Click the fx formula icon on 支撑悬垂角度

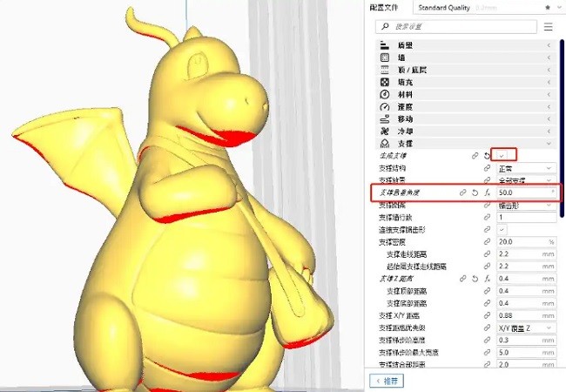tap(488, 193)
